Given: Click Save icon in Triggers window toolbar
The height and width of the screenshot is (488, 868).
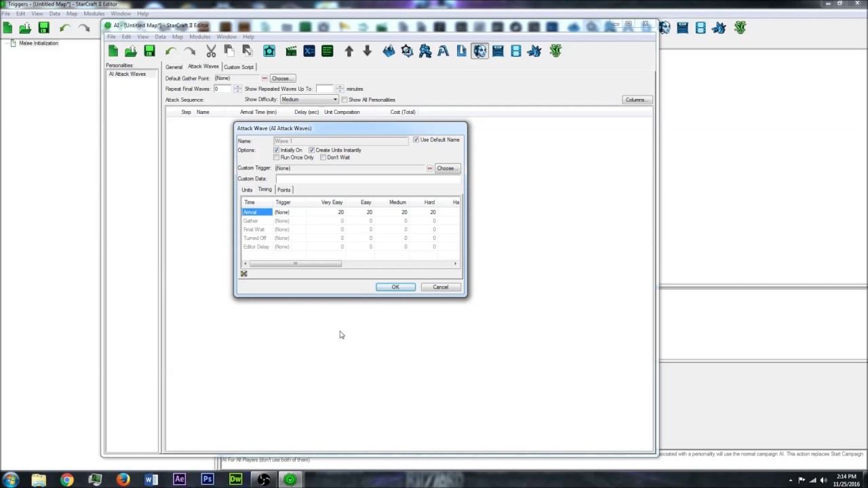Looking at the screenshot, I should [x=43, y=28].
